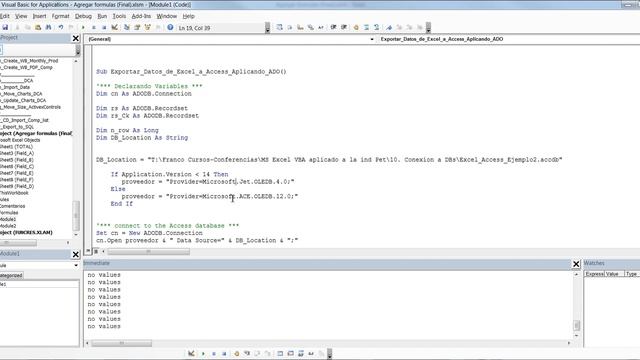Select the Categorized tab in Properties
The image size is (640, 360).
pos(11,276)
